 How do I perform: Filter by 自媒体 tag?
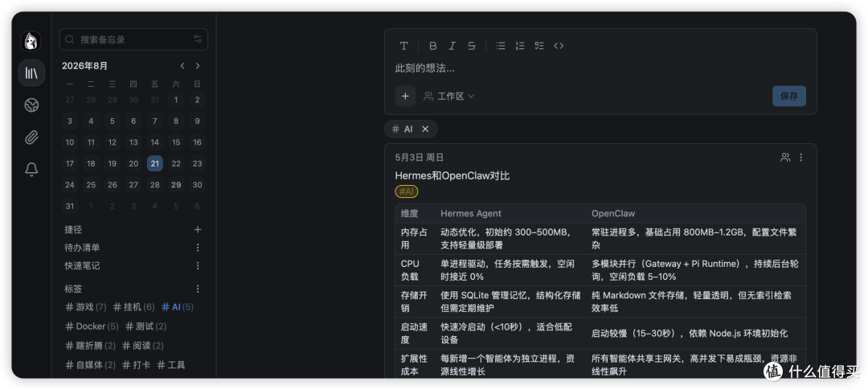point(90,365)
